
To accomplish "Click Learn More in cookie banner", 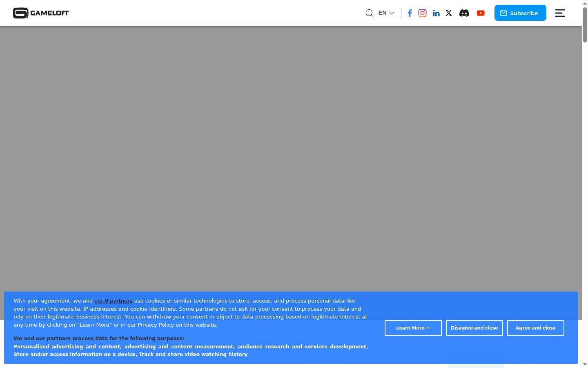I will [413, 328].
